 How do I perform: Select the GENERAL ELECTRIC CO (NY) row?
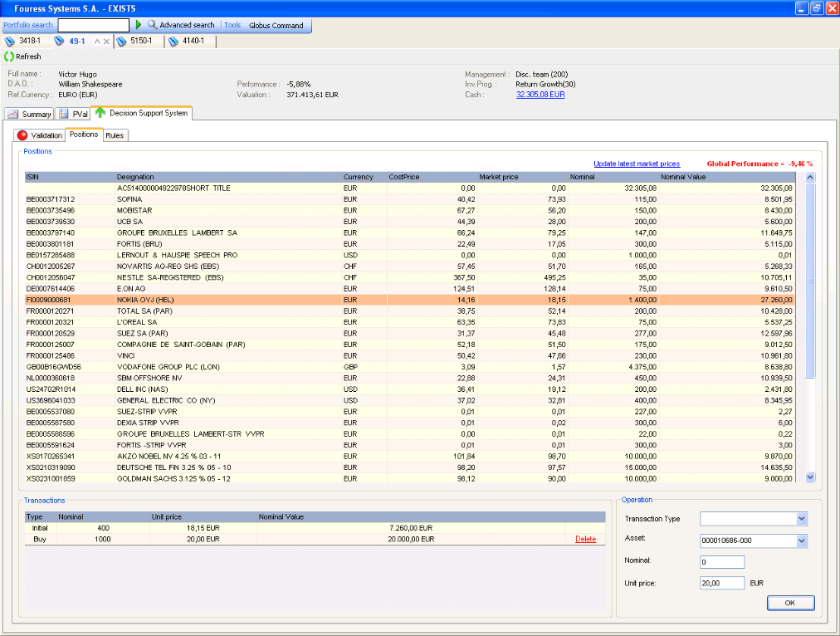click(410, 401)
